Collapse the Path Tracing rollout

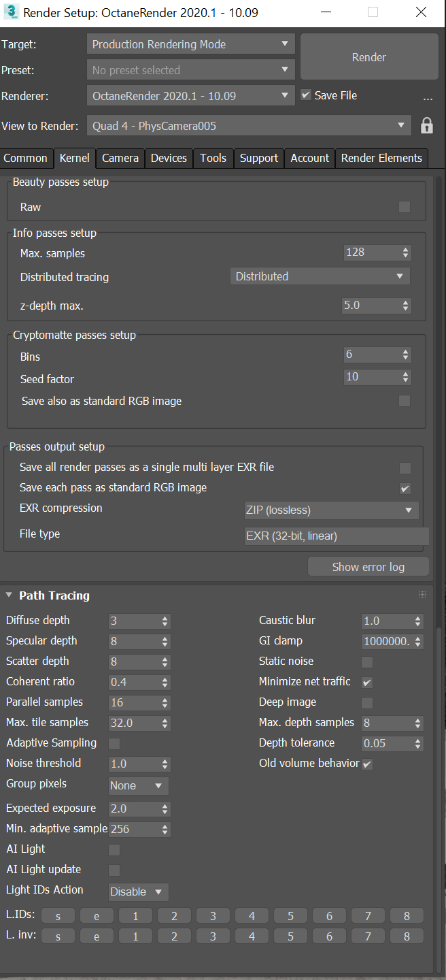10,595
